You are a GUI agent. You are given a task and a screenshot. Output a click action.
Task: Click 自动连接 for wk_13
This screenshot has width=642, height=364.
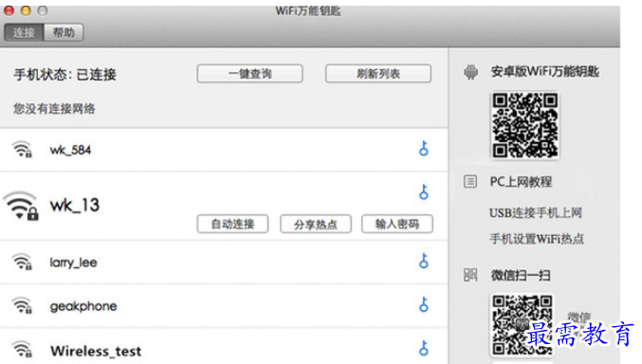click(232, 224)
